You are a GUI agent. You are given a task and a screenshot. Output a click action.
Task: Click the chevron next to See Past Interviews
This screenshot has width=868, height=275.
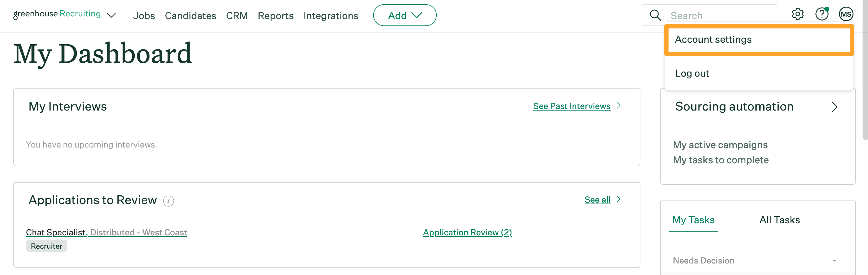pyautogui.click(x=619, y=105)
